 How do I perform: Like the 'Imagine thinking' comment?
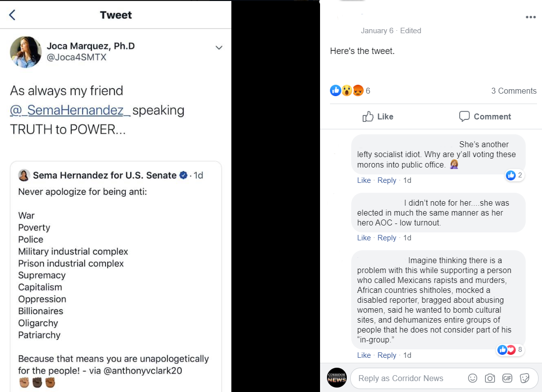[x=364, y=355]
